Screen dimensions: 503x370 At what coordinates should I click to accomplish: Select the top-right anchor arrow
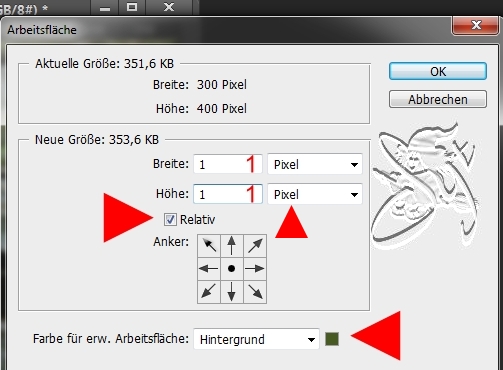[x=255, y=246]
